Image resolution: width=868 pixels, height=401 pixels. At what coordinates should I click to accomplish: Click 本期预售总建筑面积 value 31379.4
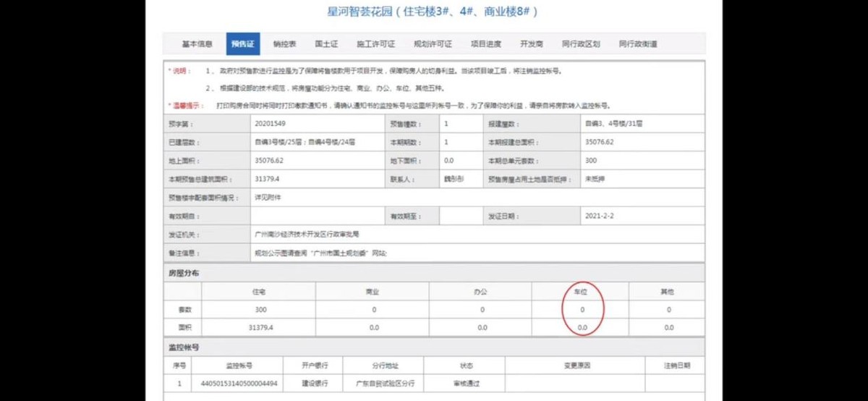point(268,178)
